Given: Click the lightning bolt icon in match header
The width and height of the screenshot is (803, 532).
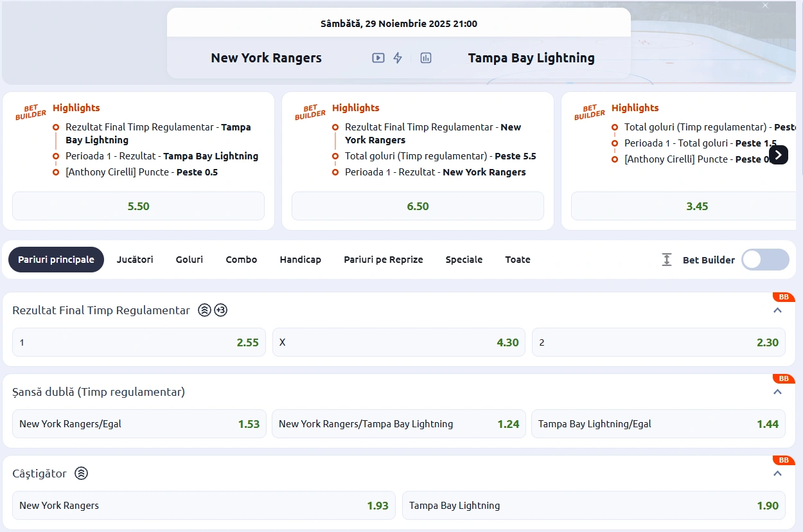Looking at the screenshot, I should (398, 58).
